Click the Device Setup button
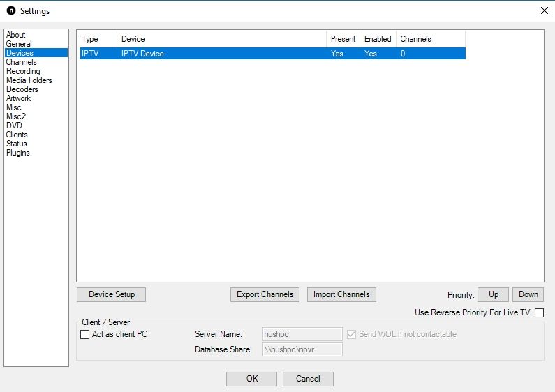 (x=111, y=294)
